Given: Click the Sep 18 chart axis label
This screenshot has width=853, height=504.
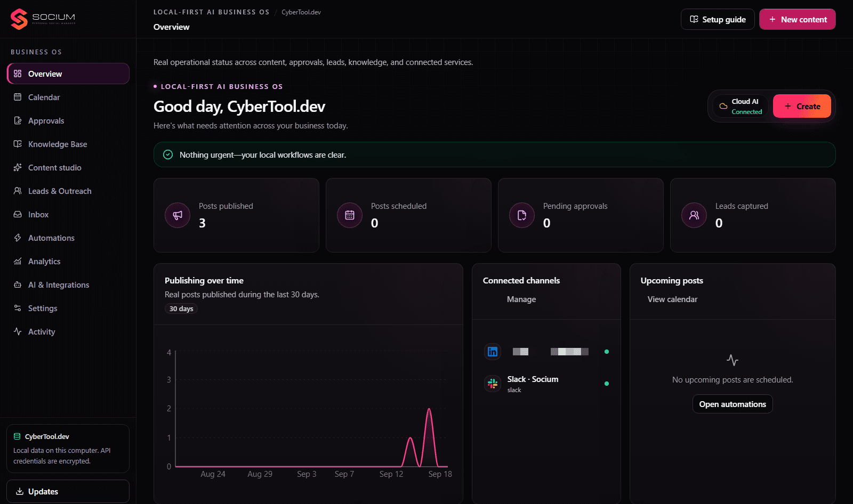Looking at the screenshot, I should (440, 474).
